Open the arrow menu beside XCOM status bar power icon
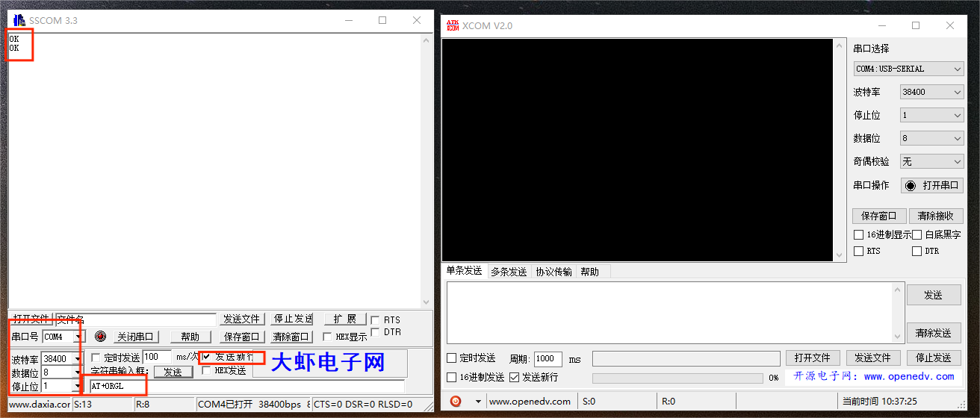The height and width of the screenshot is (418, 980). pos(478,402)
